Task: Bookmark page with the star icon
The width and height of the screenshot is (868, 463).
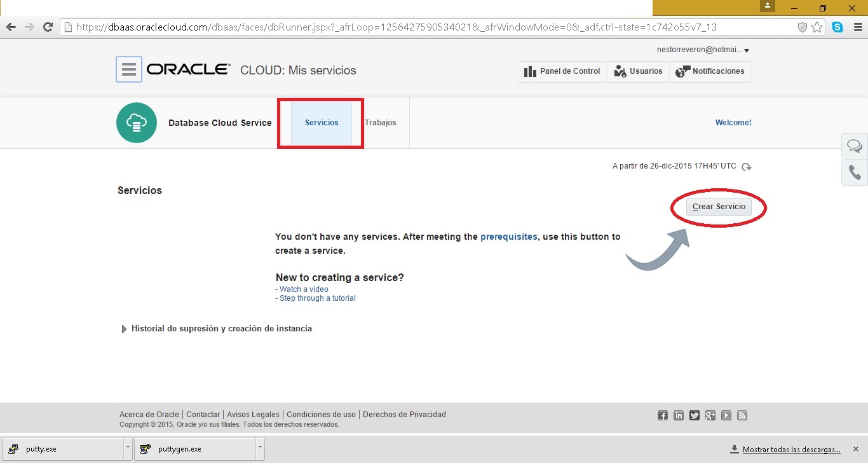Action: (x=817, y=27)
